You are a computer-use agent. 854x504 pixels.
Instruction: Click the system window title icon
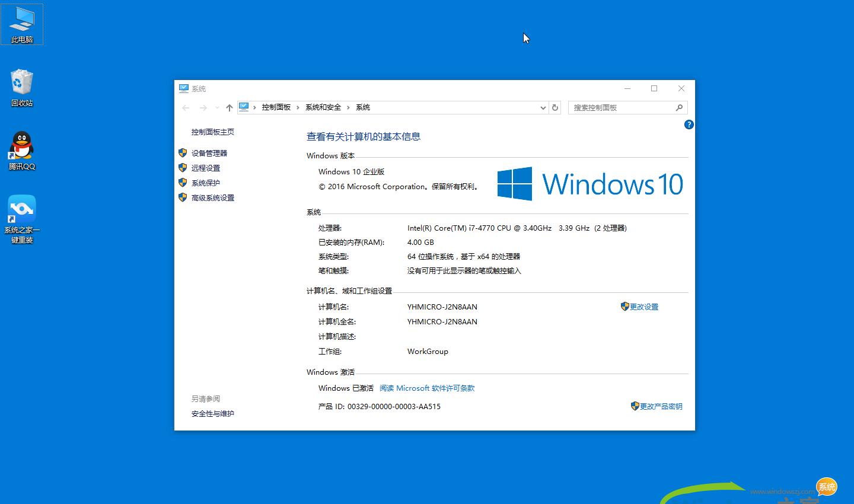pos(184,88)
